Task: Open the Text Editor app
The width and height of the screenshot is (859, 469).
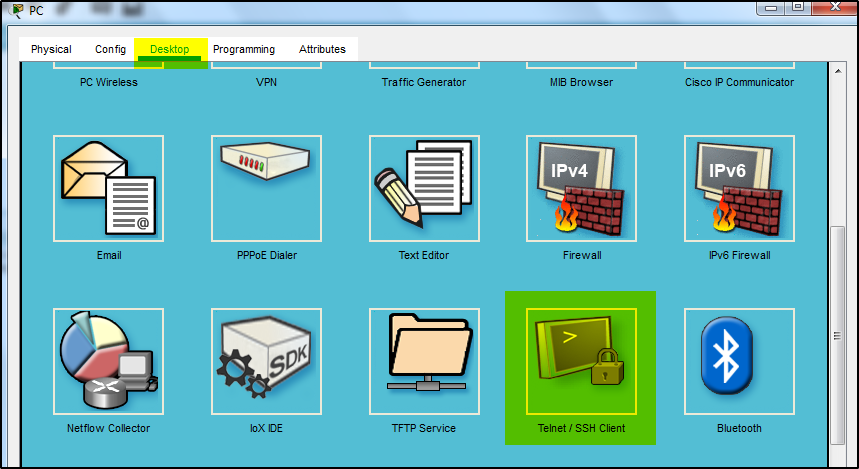Action: pos(424,189)
